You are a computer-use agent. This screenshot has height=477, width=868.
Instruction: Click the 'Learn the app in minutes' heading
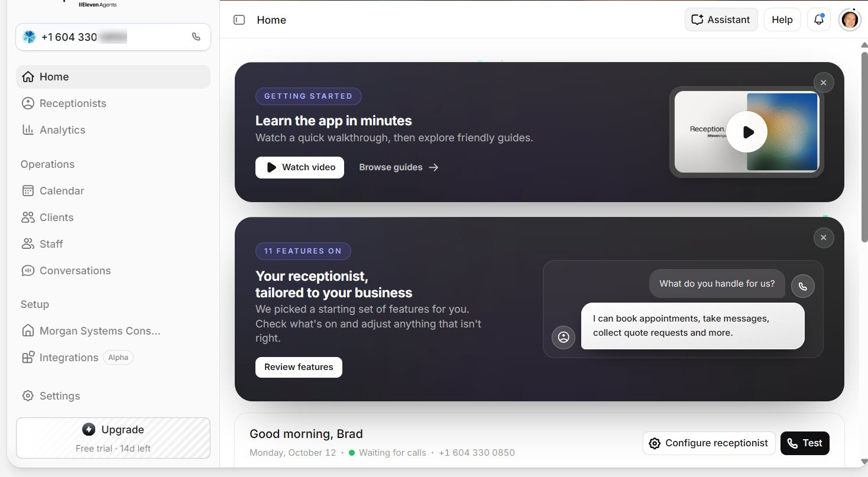(x=333, y=121)
